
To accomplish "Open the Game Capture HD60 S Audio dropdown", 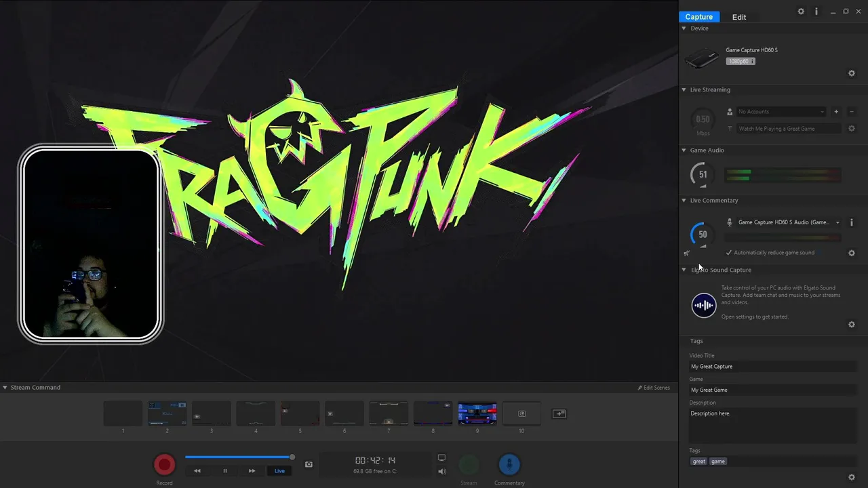I will click(789, 222).
